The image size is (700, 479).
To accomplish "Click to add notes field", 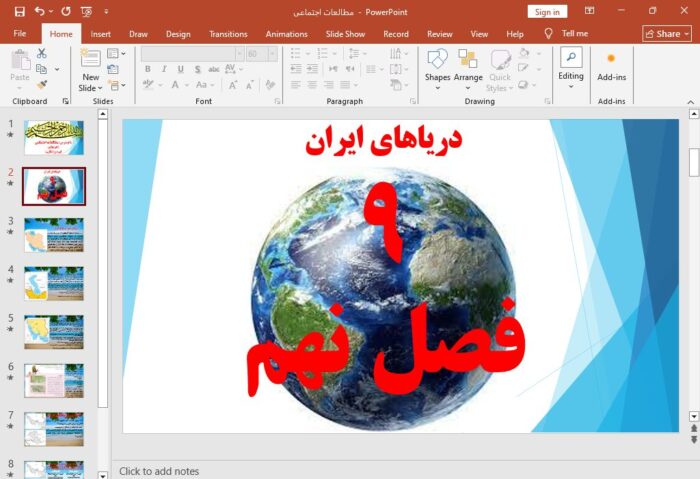I will pyautogui.click(x=159, y=471).
